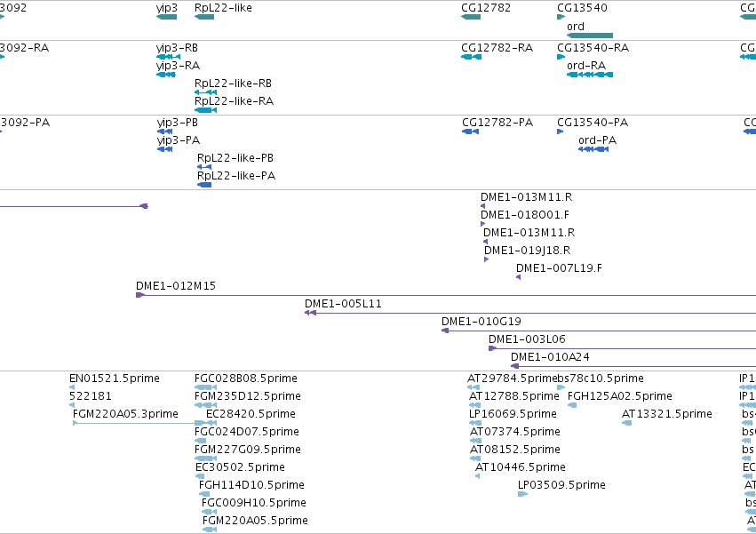Select the FGM235D12.5prime EST glyph
This screenshot has width=756, height=534.
coord(205,405)
